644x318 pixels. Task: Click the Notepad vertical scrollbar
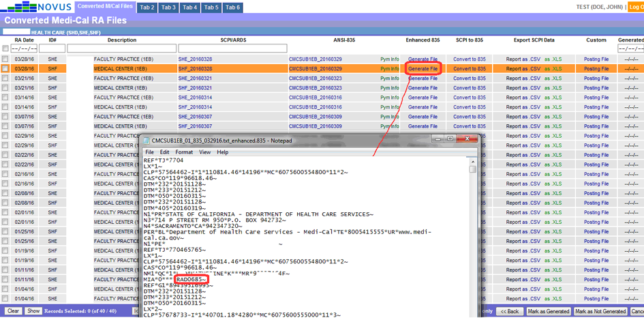473,237
